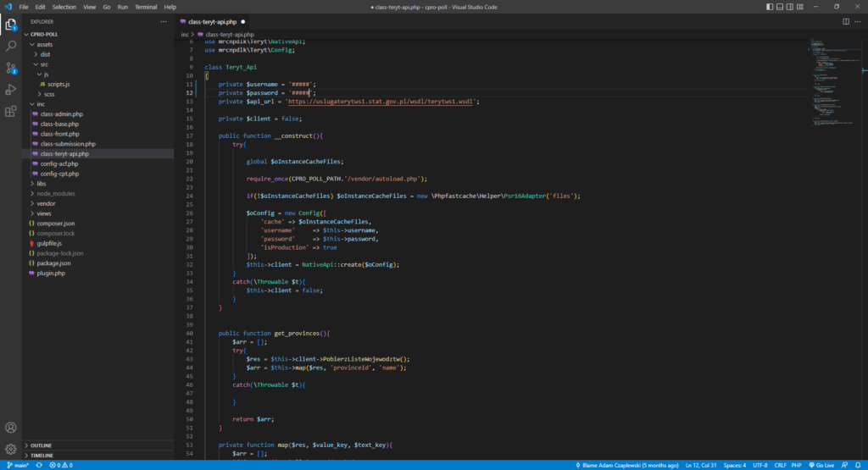Click Synchronize Changes icon in status bar
Image resolution: width=868 pixels, height=470 pixels.
coord(39,465)
